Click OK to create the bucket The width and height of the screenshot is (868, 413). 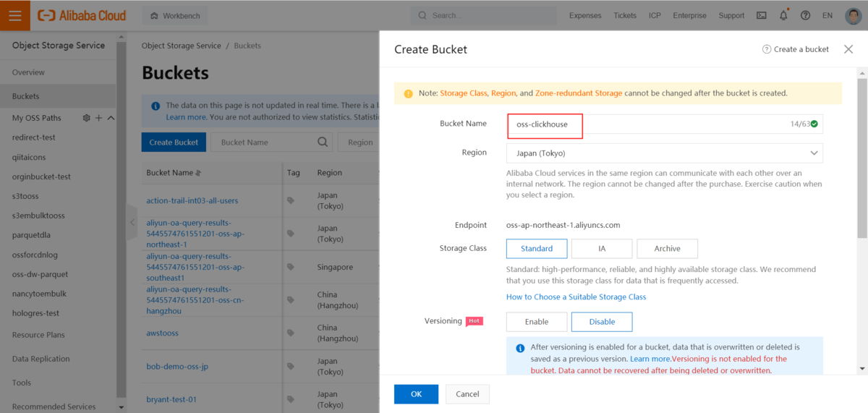click(416, 394)
